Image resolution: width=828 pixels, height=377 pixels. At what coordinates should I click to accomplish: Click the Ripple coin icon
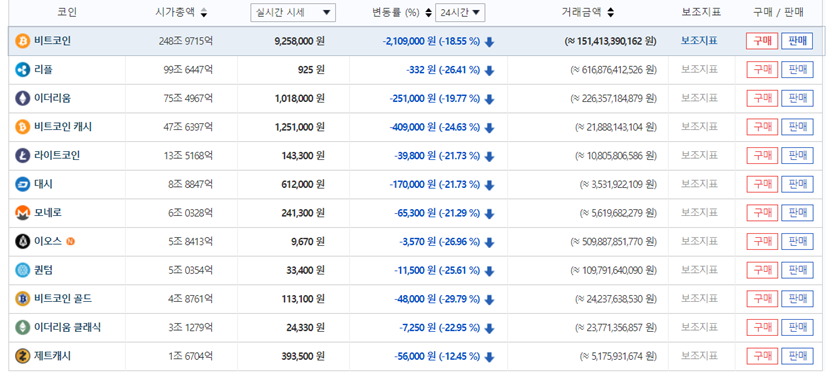tap(23, 70)
